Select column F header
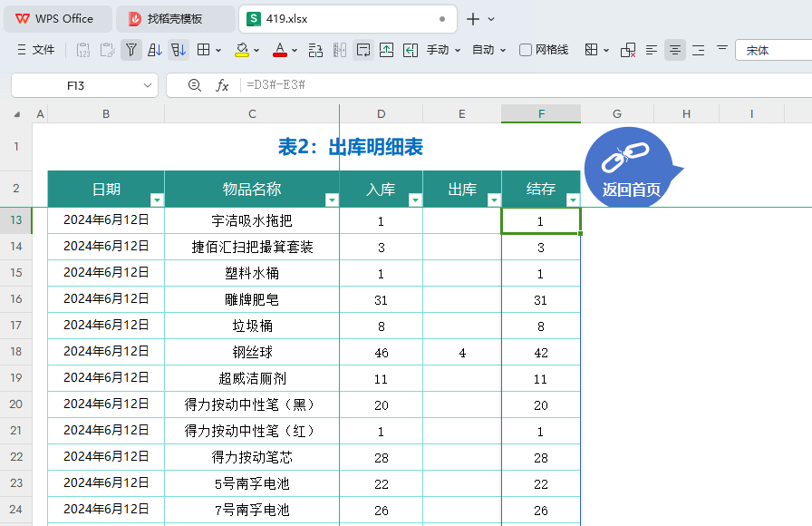The width and height of the screenshot is (812, 526). pyautogui.click(x=541, y=114)
